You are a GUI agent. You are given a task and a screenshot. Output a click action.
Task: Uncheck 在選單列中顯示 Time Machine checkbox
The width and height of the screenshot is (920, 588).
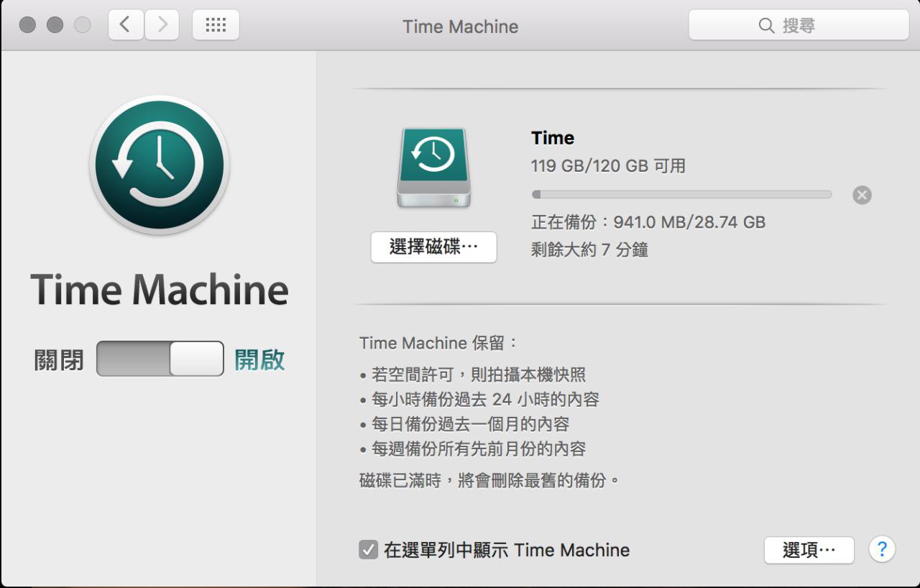coord(368,550)
